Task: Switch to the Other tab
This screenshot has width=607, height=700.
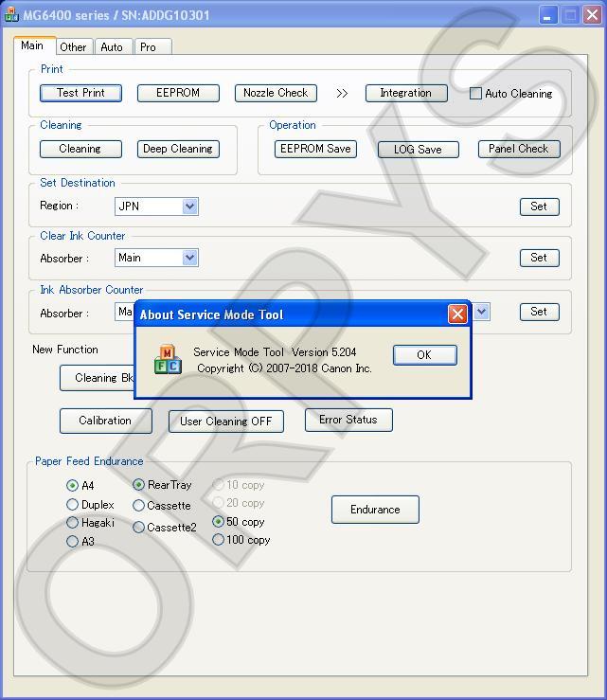Action: coord(73,46)
